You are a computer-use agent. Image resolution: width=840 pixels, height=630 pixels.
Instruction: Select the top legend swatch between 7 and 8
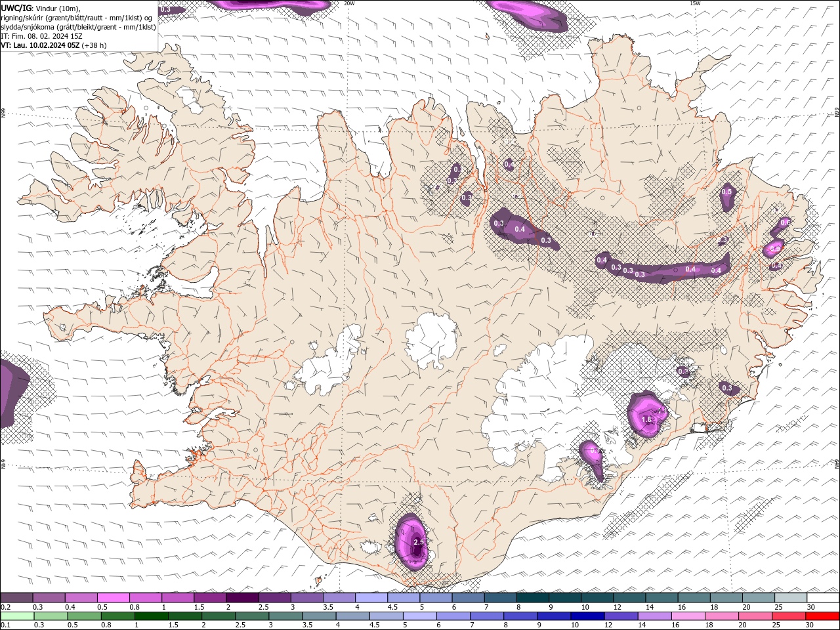click(500, 598)
